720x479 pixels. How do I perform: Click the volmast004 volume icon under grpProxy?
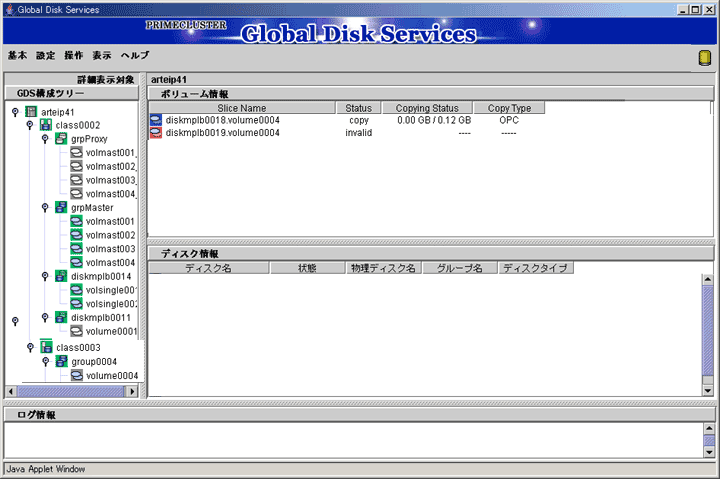(76, 194)
